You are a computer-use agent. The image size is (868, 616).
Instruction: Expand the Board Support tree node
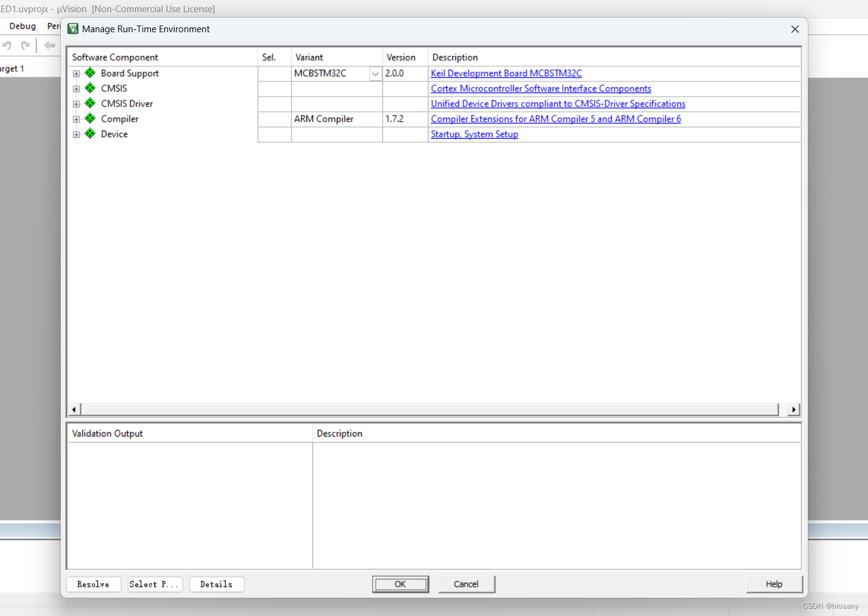[77, 74]
